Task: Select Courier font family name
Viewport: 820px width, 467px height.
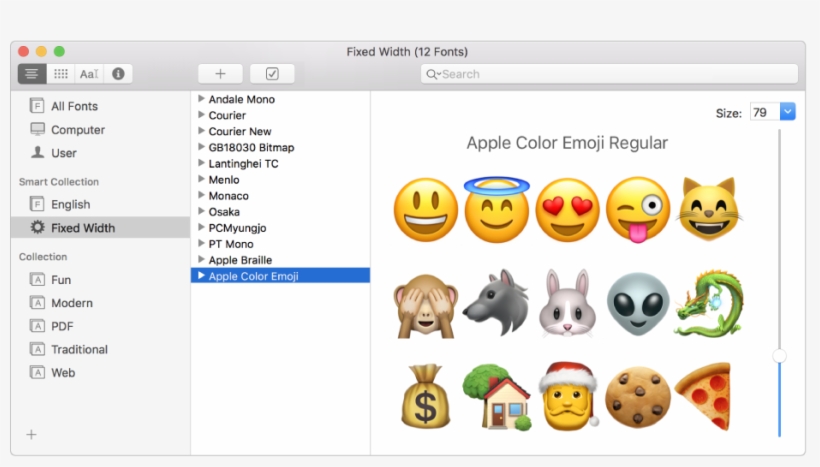Action: (227, 115)
